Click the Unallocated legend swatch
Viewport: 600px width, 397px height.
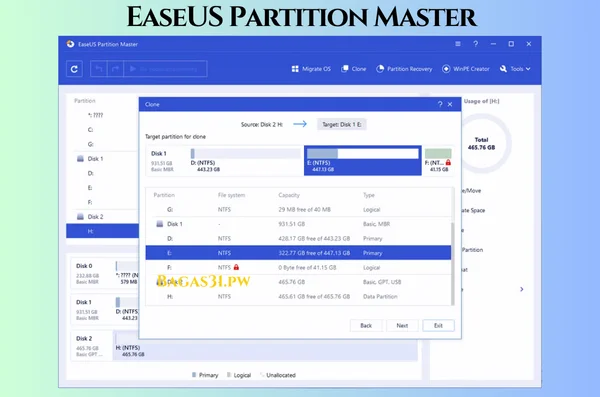262,375
